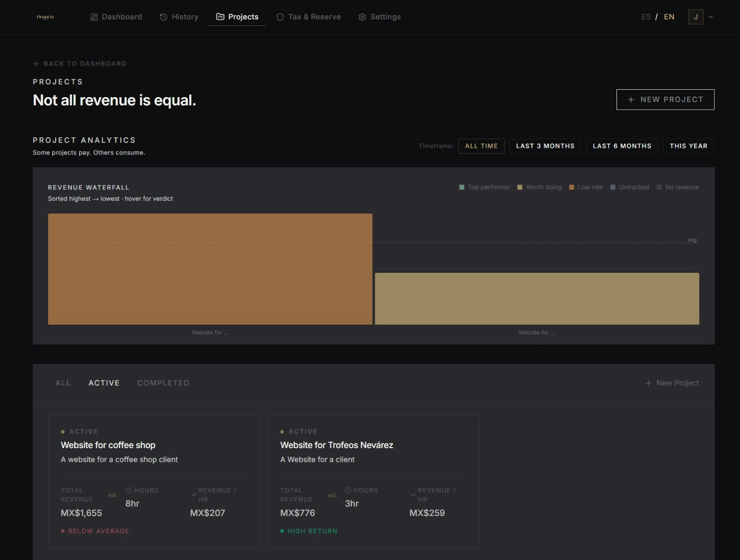Open the ALL projects tab

pos(63,383)
